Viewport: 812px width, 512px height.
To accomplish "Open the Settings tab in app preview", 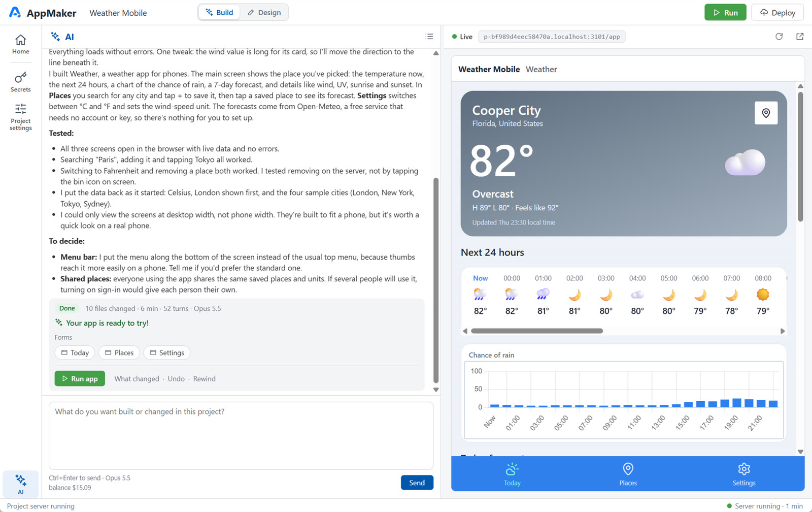I will pyautogui.click(x=743, y=474).
